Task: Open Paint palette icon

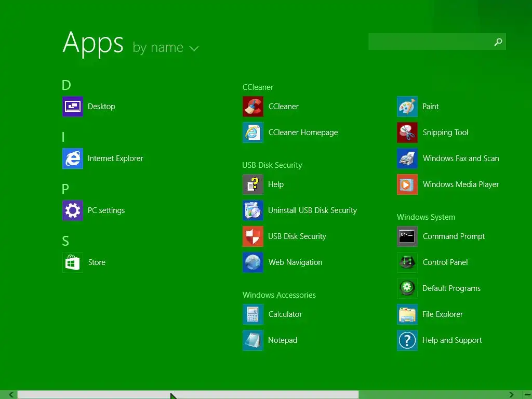Action: (x=407, y=107)
